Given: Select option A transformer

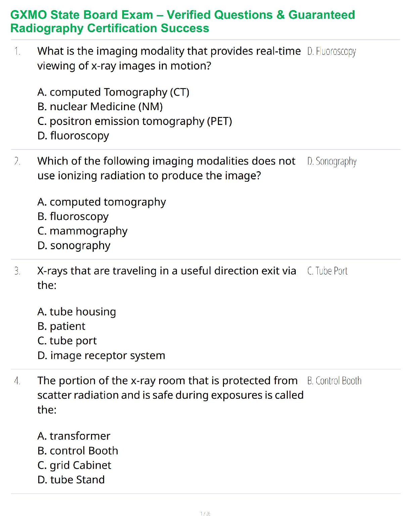Looking at the screenshot, I should tap(74, 436).
